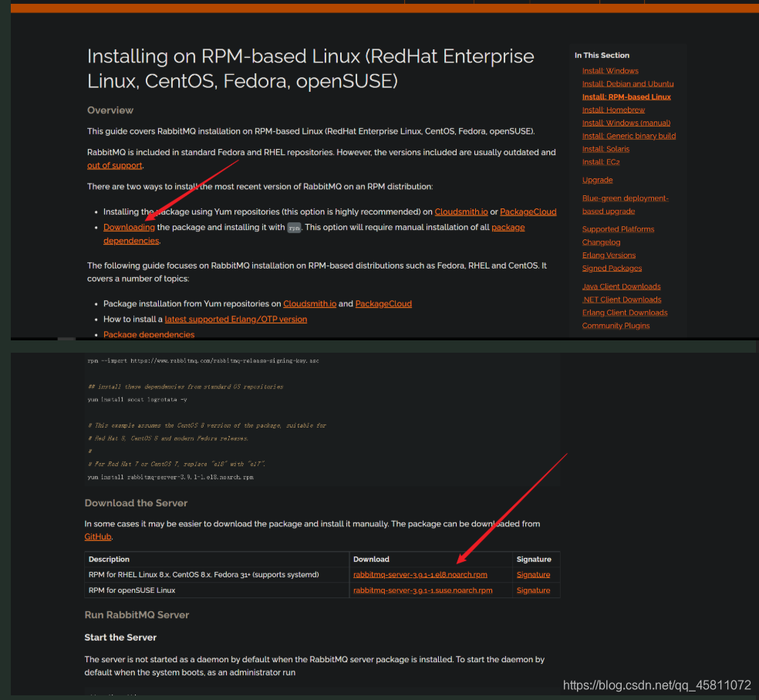Download rabbitmq-server-3.9.1-1.el8.noarch.rpm
The image size is (759, 700).
(x=420, y=574)
